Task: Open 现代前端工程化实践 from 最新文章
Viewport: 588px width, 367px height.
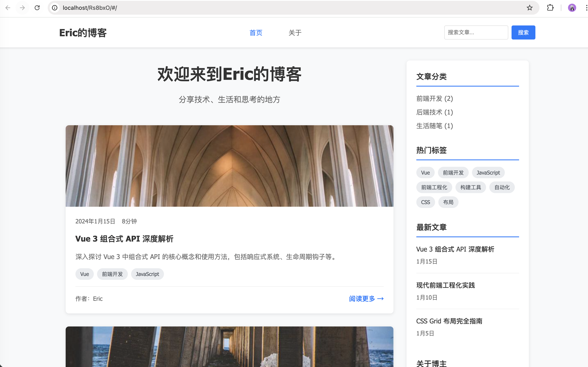Action: [x=445, y=286]
